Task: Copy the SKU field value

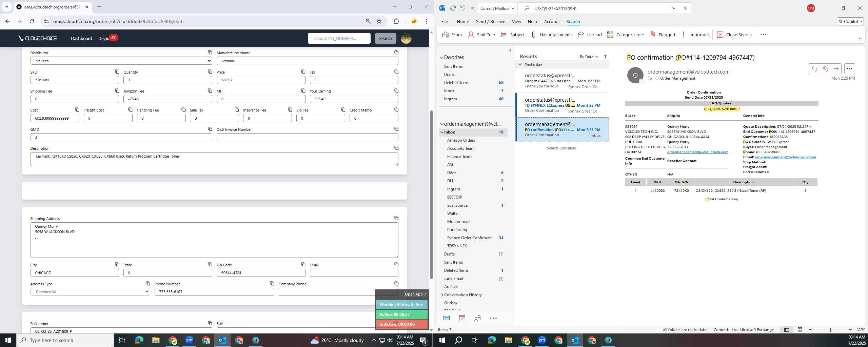Action: pyautogui.click(x=117, y=72)
